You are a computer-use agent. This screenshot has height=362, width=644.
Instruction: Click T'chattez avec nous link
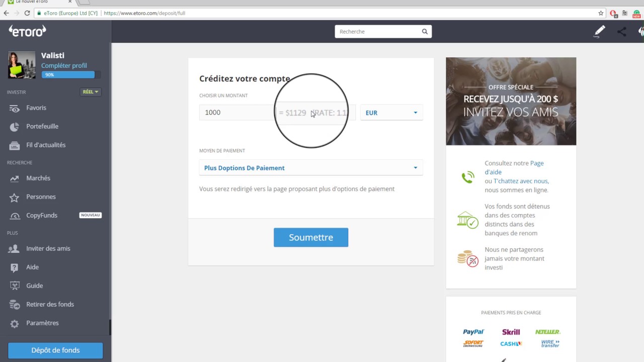pos(520,181)
